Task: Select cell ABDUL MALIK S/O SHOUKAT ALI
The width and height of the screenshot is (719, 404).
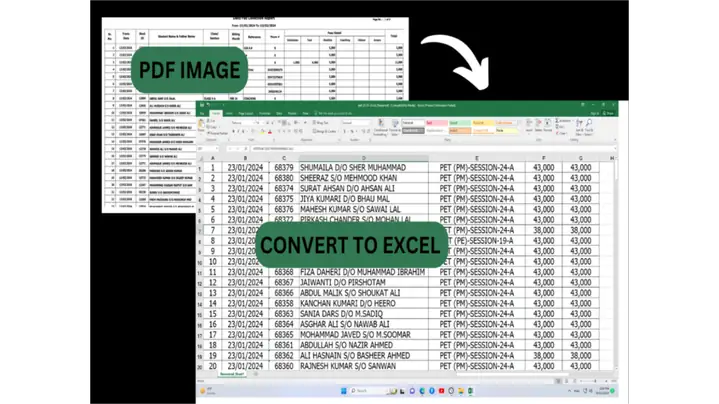Action: (364, 293)
